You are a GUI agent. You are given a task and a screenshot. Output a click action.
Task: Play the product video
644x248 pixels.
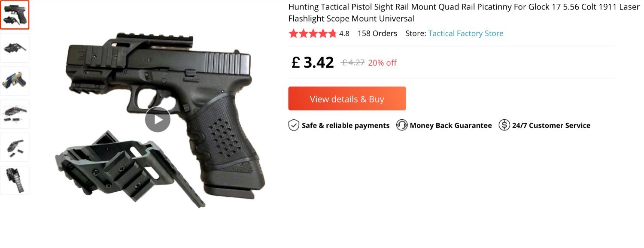pyautogui.click(x=158, y=120)
